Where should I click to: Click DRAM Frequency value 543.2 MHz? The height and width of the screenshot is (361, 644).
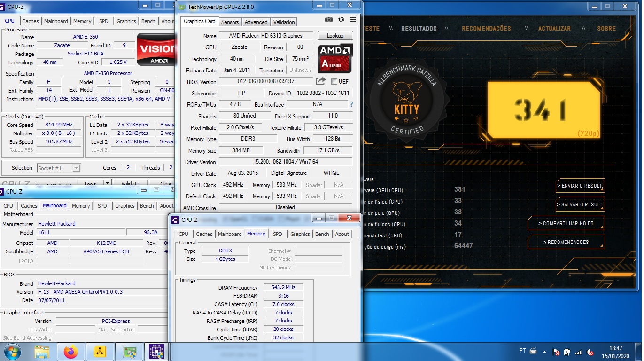coord(283,287)
